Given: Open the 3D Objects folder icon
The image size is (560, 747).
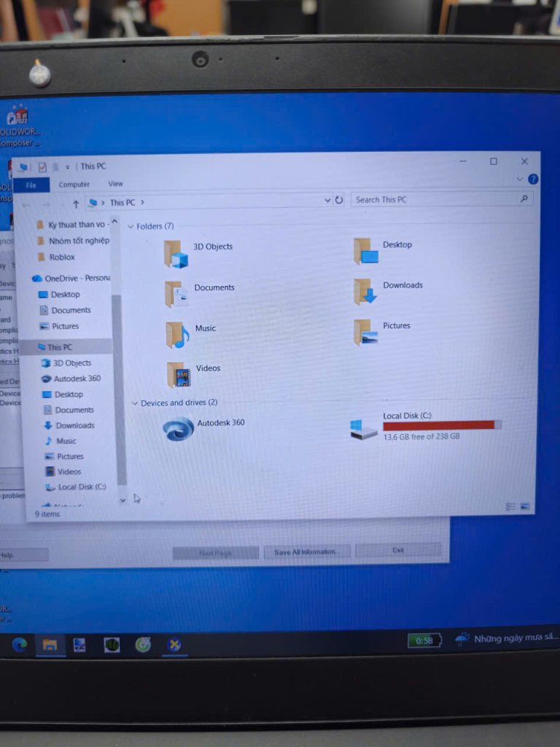Looking at the screenshot, I should pos(176,254).
